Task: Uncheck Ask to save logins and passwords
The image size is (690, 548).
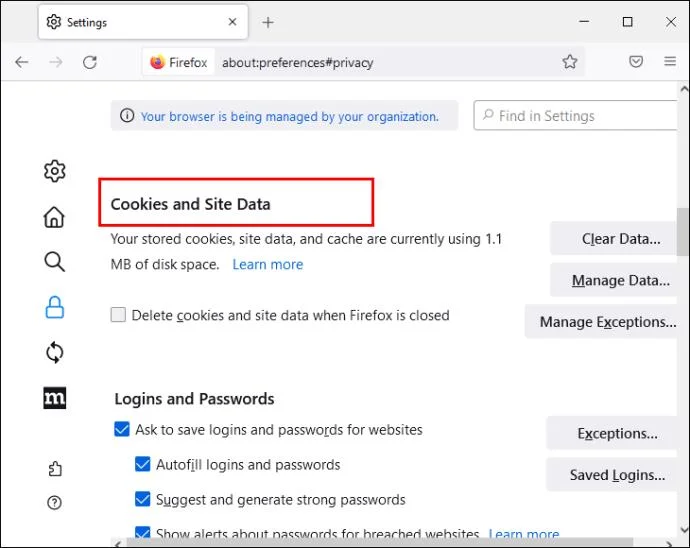Action: pyautogui.click(x=122, y=429)
